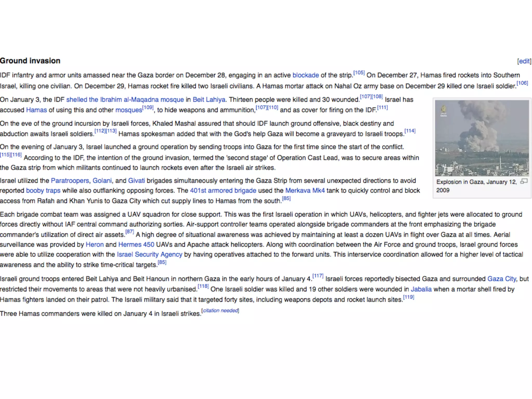Follow the Paratroopers brigade link
532x399 pixels.
pyautogui.click(x=70, y=181)
